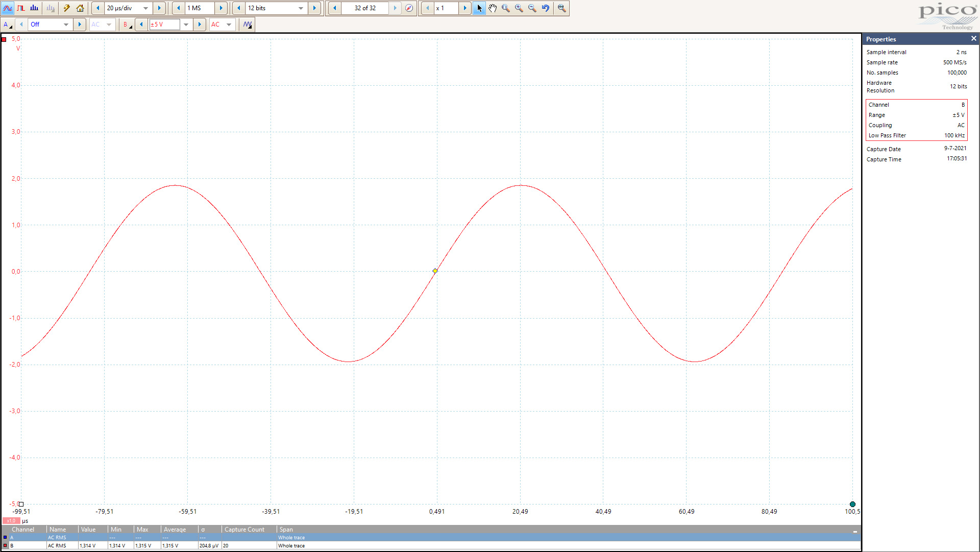The height and width of the screenshot is (552, 980).
Task: Click channel B red axis marker
Action: (x=4, y=39)
